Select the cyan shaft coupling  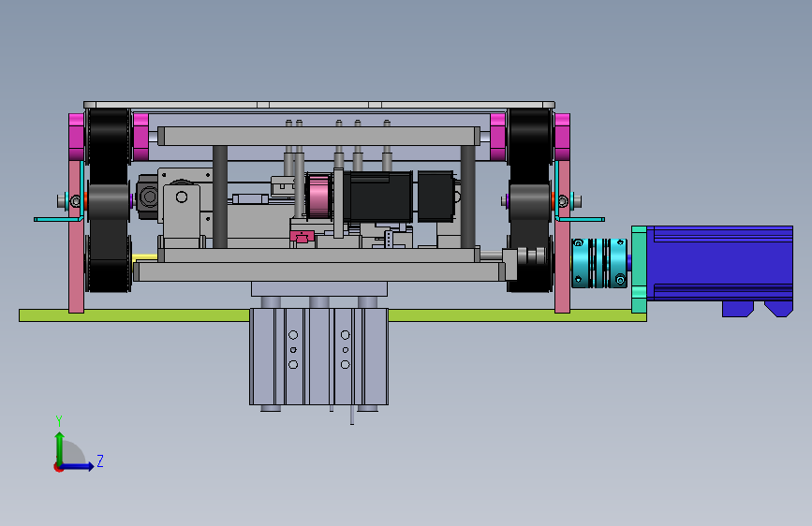tap(599, 263)
